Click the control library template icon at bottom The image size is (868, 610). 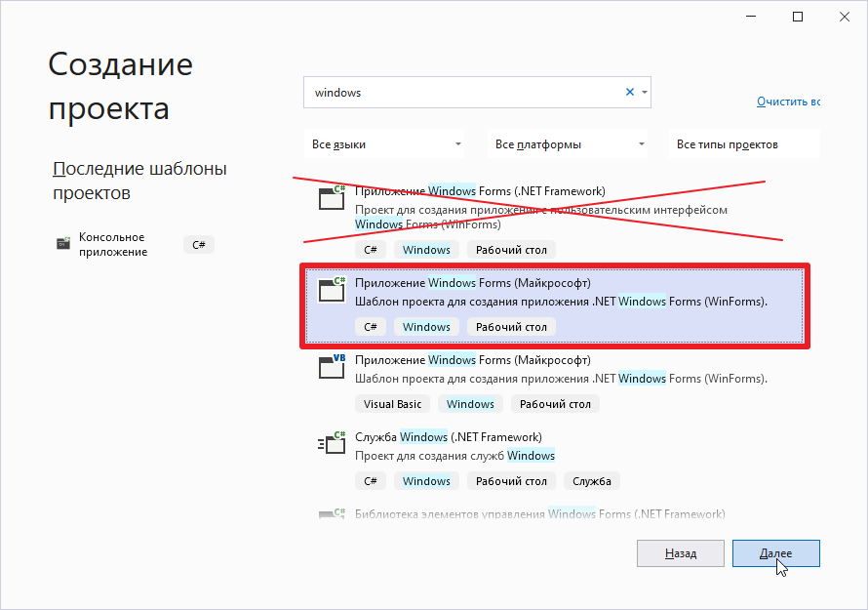333,514
